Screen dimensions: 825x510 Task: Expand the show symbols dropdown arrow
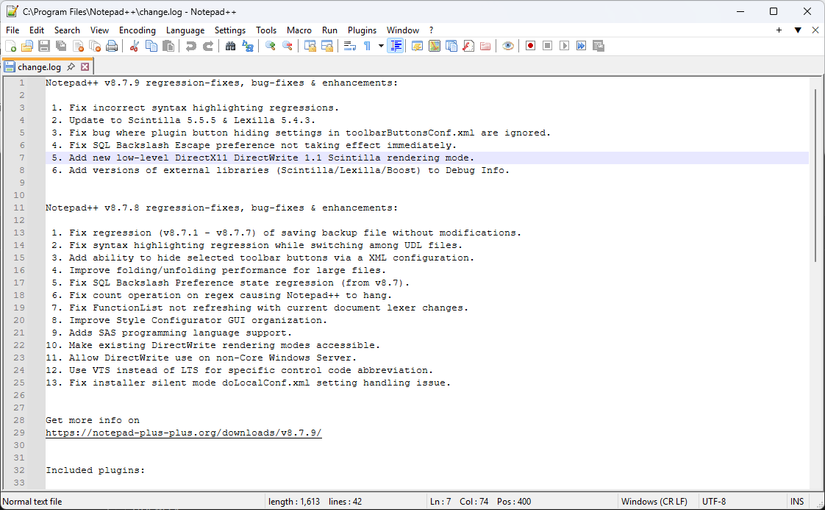coord(380,46)
